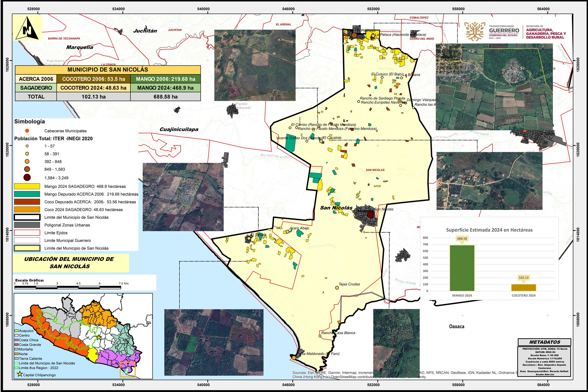
Task: Click the 688.58 data label on chart
Action: [462, 239]
